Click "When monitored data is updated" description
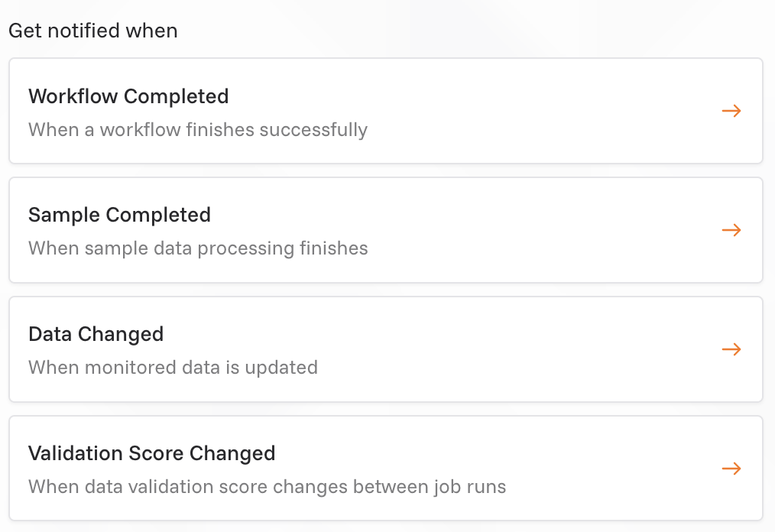The width and height of the screenshot is (775, 532). pyautogui.click(x=173, y=368)
